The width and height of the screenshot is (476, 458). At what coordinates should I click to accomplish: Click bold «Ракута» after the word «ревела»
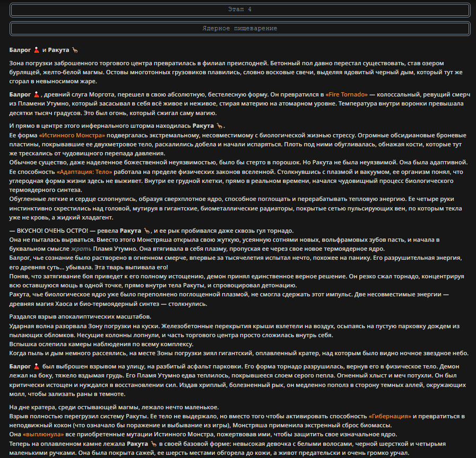click(131, 231)
